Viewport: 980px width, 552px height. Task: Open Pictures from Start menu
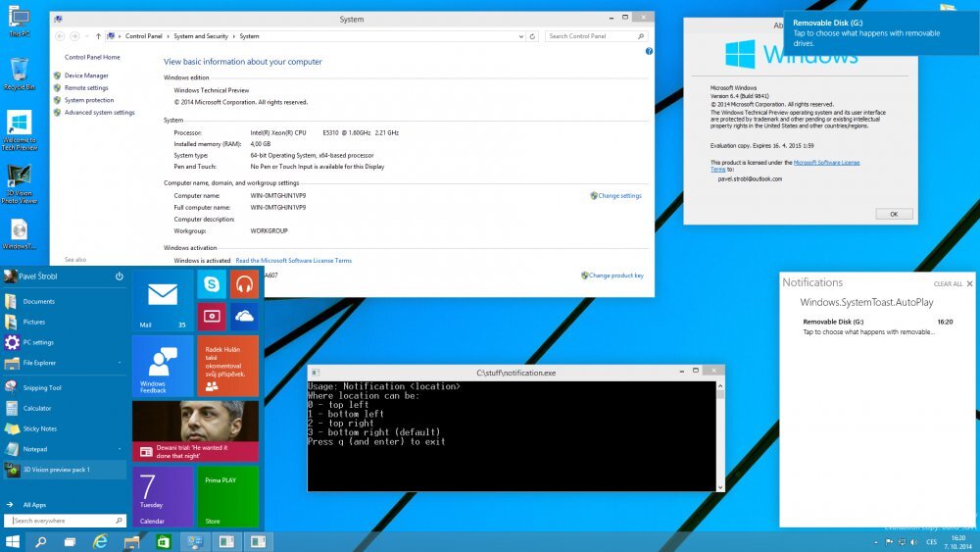tap(65, 322)
